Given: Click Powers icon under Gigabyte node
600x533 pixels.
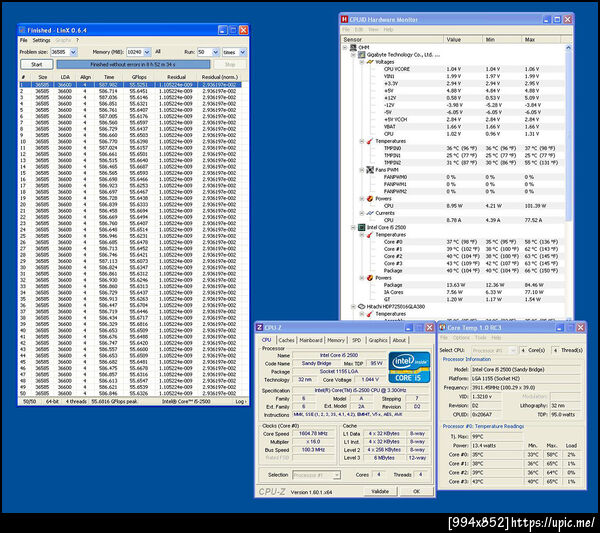Looking at the screenshot, I should [370, 199].
